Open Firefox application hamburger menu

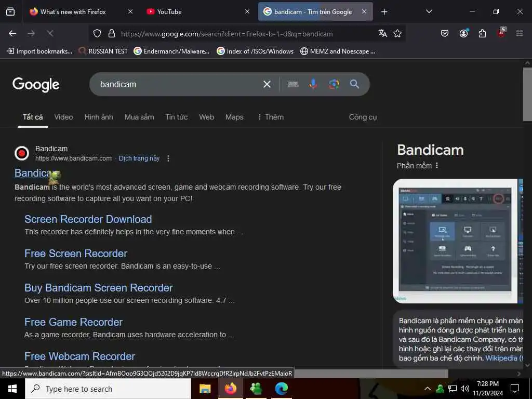[x=520, y=33]
